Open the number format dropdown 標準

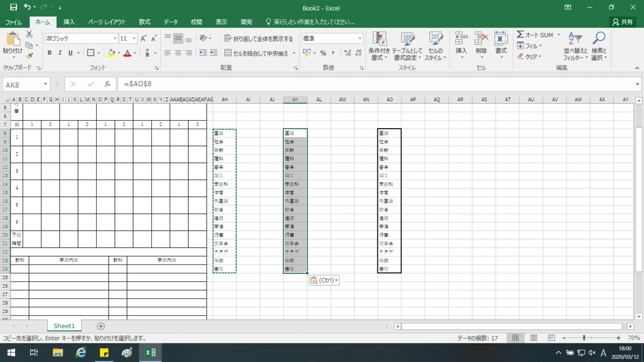click(360, 39)
